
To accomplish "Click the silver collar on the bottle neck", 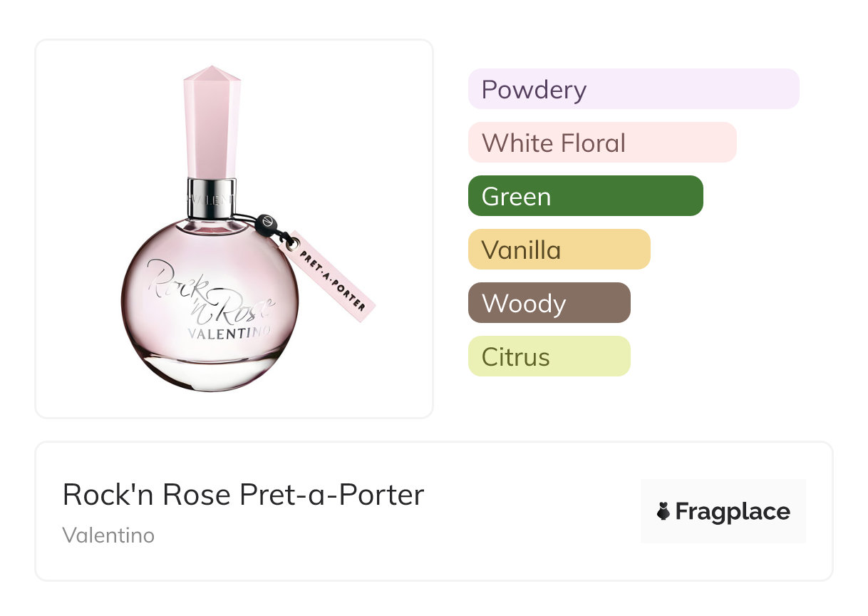I will click(x=212, y=197).
